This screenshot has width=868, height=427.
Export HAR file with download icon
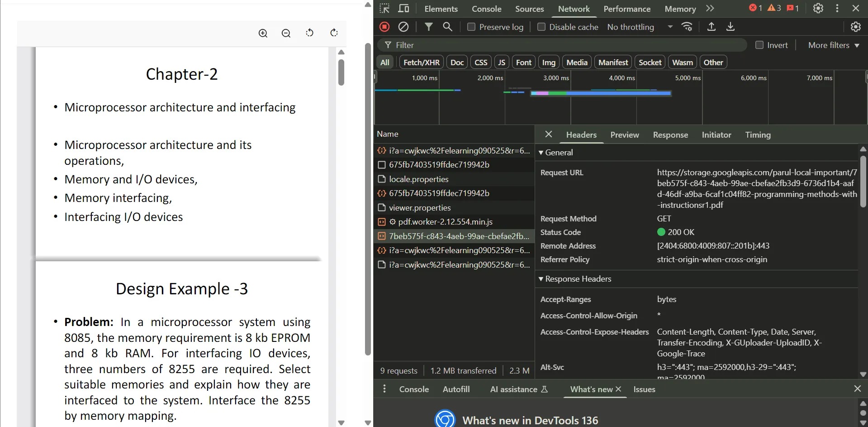730,27
